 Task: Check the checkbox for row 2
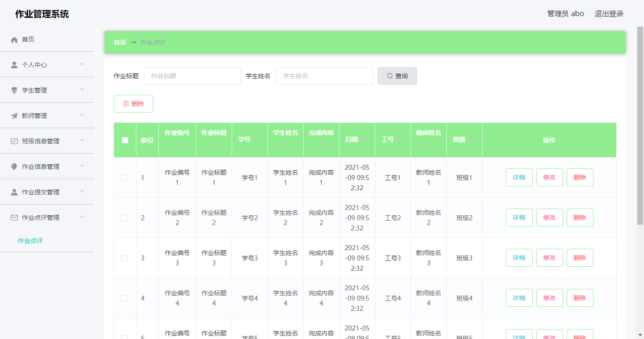124,218
